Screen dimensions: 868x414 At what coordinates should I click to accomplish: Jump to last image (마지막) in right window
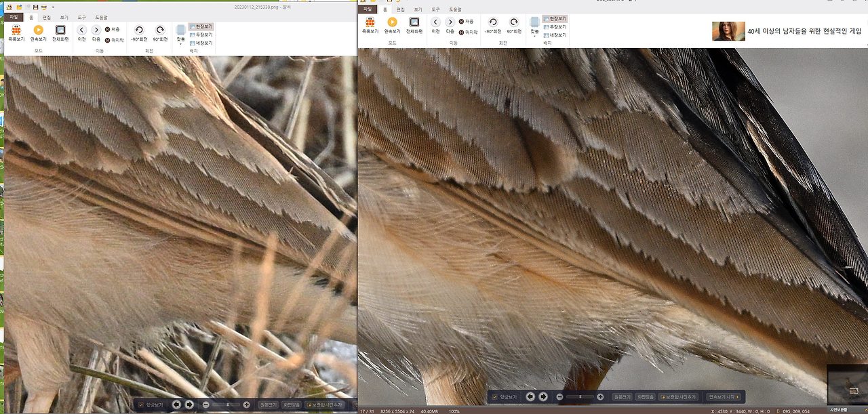pos(469,32)
